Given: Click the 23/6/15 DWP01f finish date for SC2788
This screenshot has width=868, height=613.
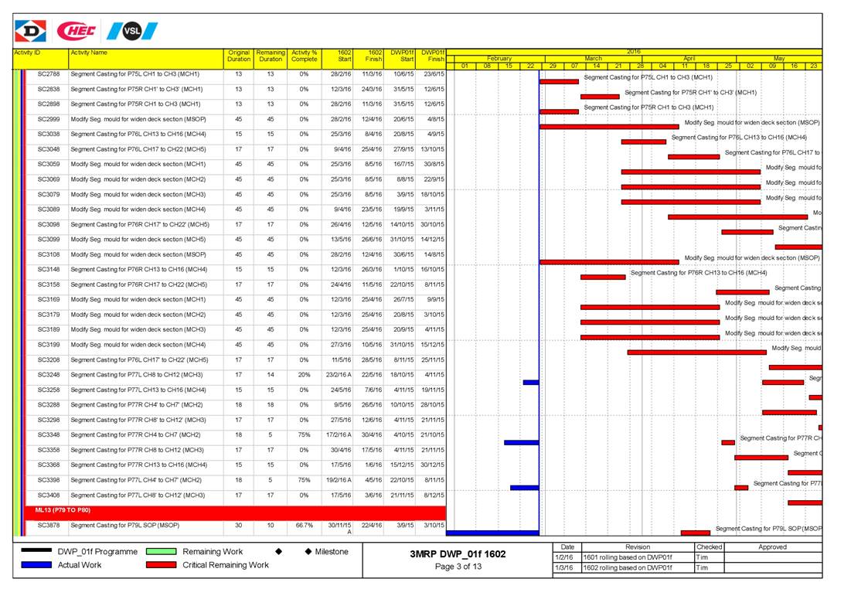Looking at the screenshot, I should 434,73.
